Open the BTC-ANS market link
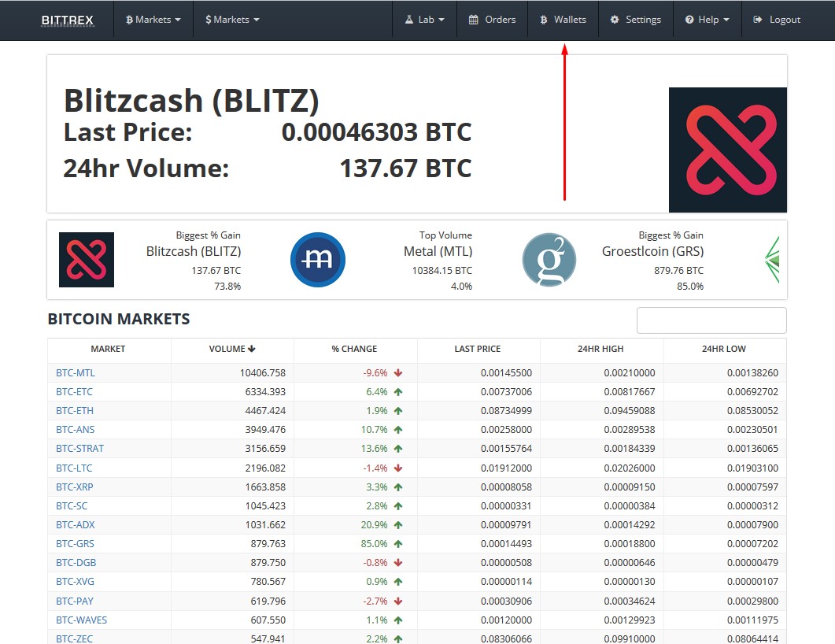 [75, 429]
